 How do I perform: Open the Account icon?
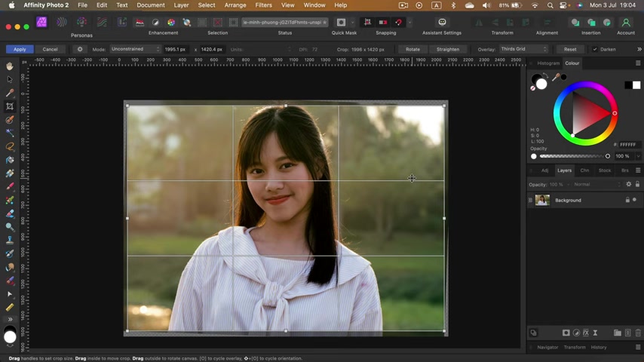[626, 23]
